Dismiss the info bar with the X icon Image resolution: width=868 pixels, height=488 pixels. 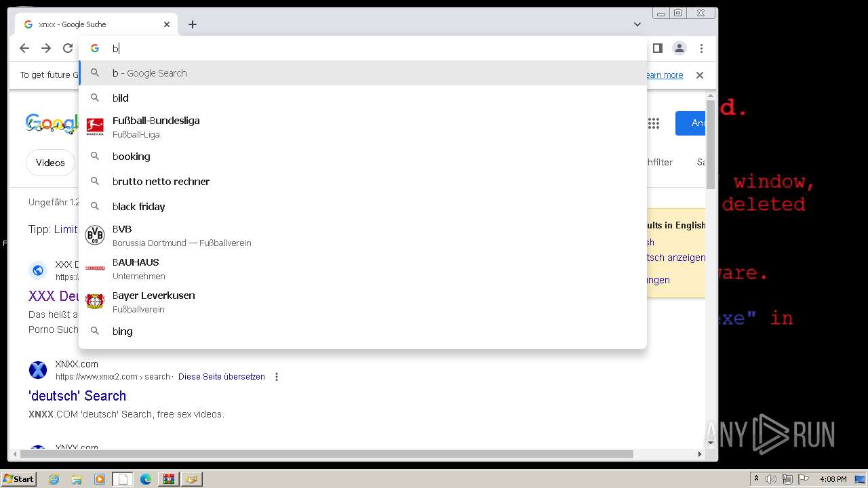(x=700, y=75)
